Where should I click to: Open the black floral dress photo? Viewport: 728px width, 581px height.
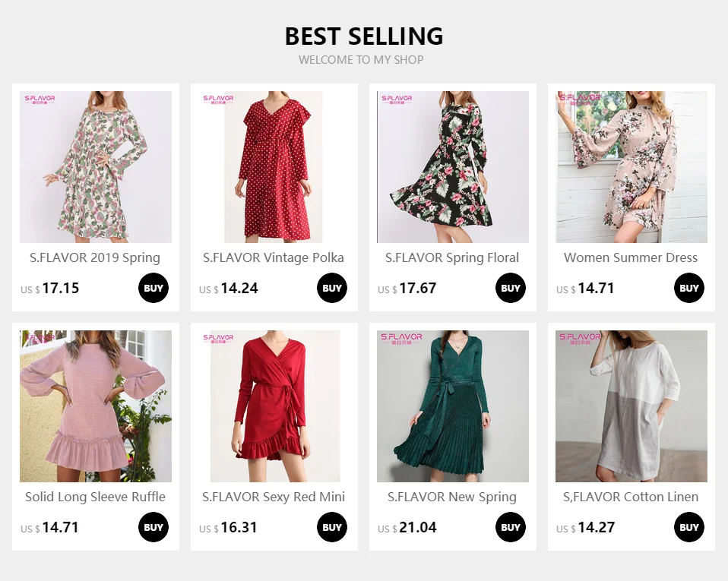coord(453,166)
